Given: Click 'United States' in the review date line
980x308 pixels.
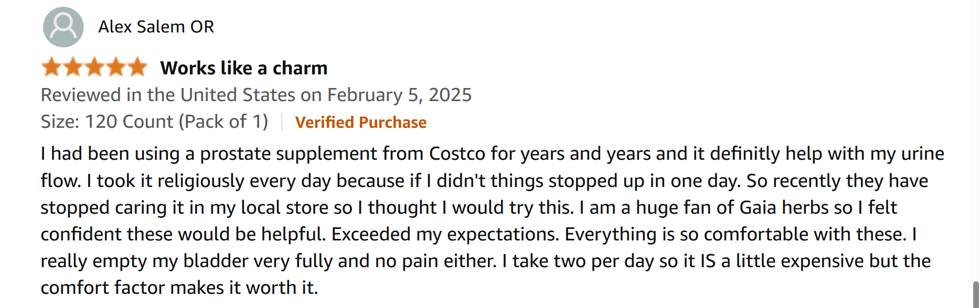Looking at the screenshot, I should [238, 95].
